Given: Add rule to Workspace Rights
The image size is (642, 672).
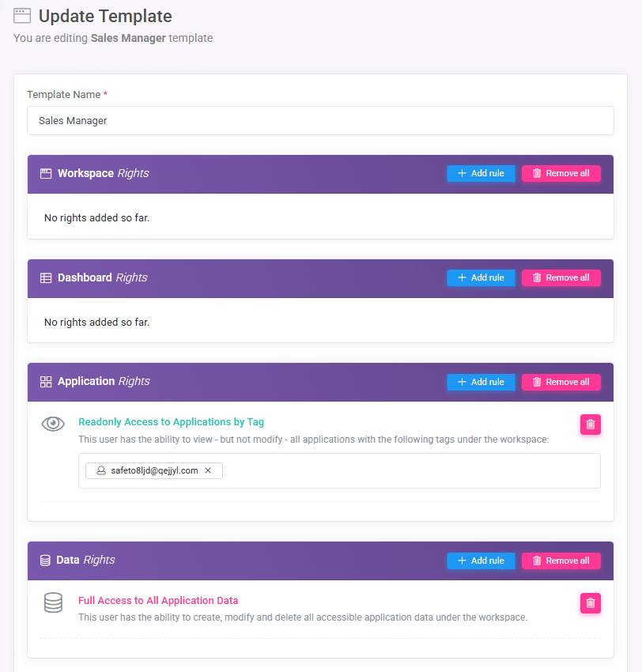Looking at the screenshot, I should pyautogui.click(x=481, y=174).
